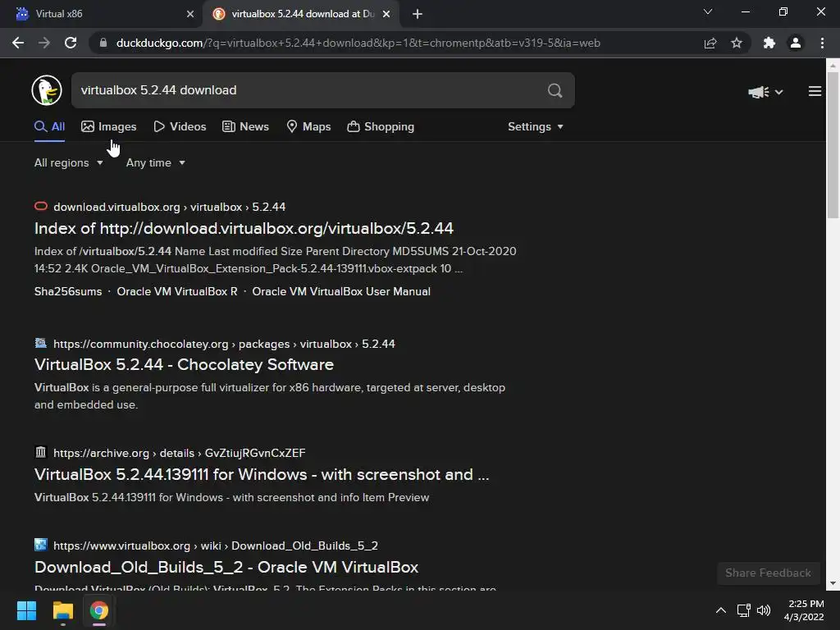This screenshot has width=840, height=630.
Task: Open Chrome three-dot menu
Action: [x=822, y=43]
